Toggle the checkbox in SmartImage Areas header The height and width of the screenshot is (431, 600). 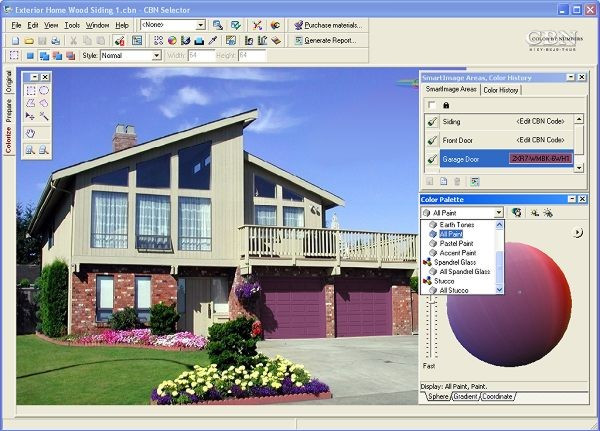tap(432, 105)
